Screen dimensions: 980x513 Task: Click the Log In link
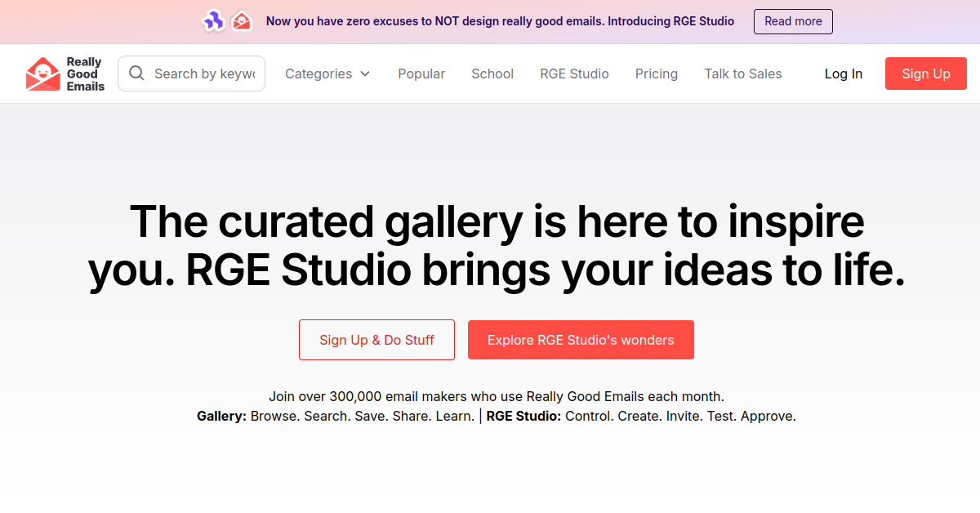(844, 74)
